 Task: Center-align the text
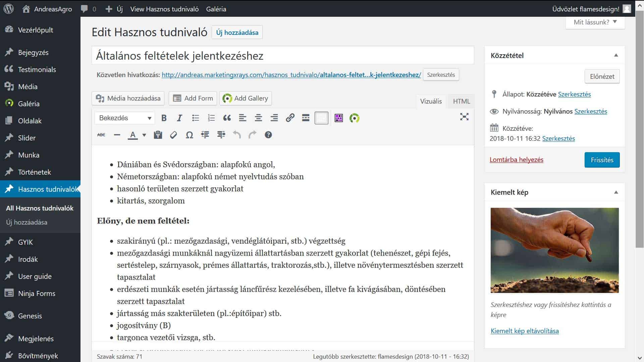[x=258, y=118]
